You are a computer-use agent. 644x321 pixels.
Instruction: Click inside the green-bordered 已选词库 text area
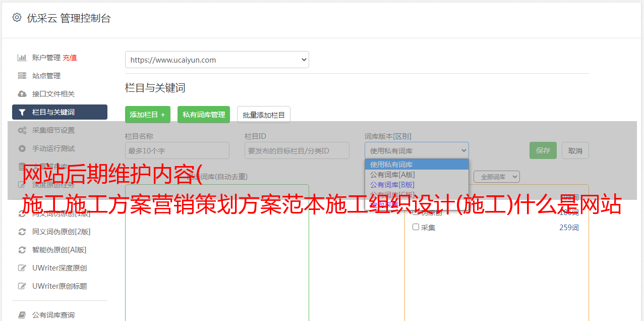tap(217, 252)
